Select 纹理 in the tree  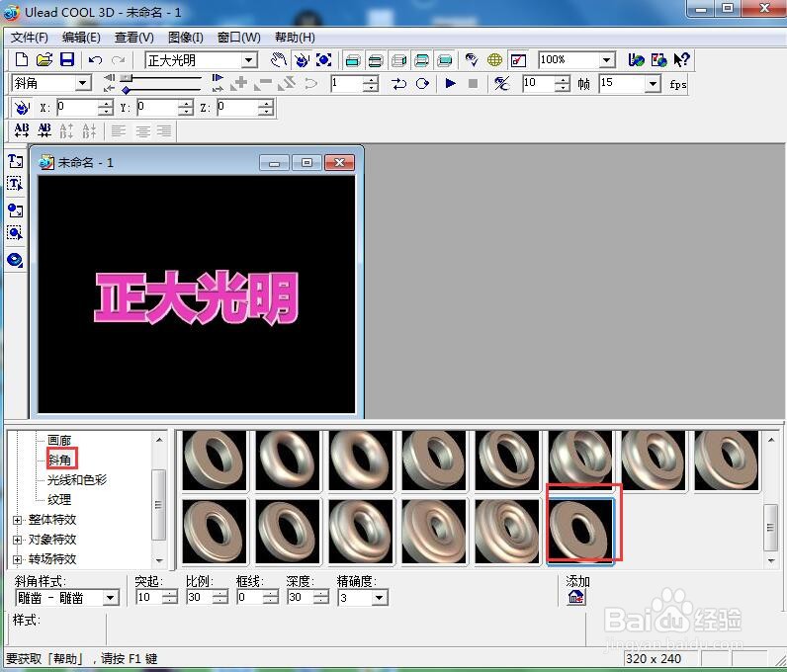point(59,499)
